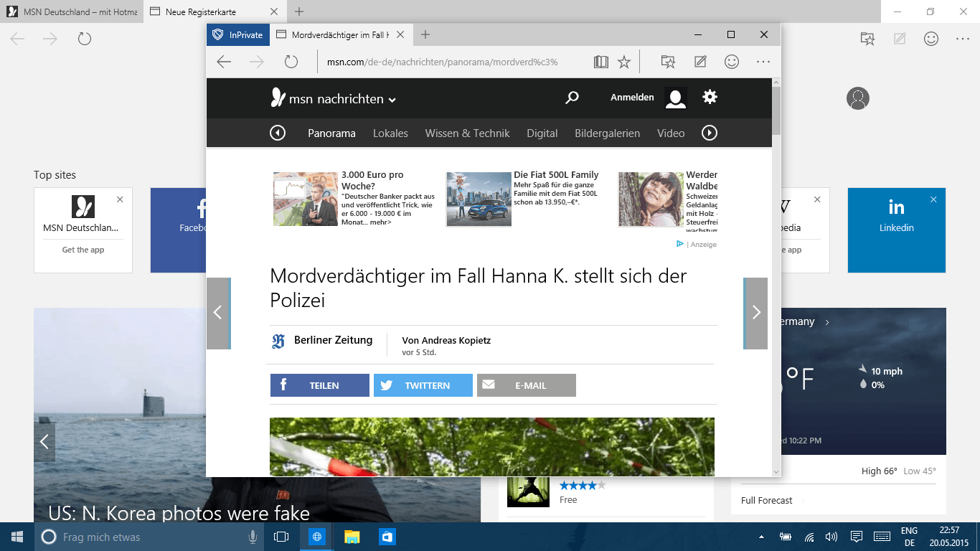980x551 pixels.
Task: Click the vertical scrollbar thumb in InPrivate window
Action: click(776, 111)
